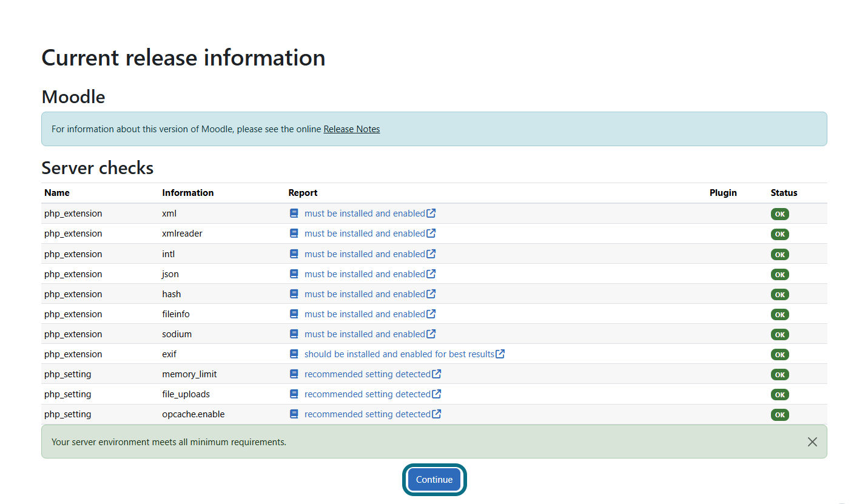Click the OK status badge for hash
Viewport: 868px width, 504px height.
tap(780, 294)
